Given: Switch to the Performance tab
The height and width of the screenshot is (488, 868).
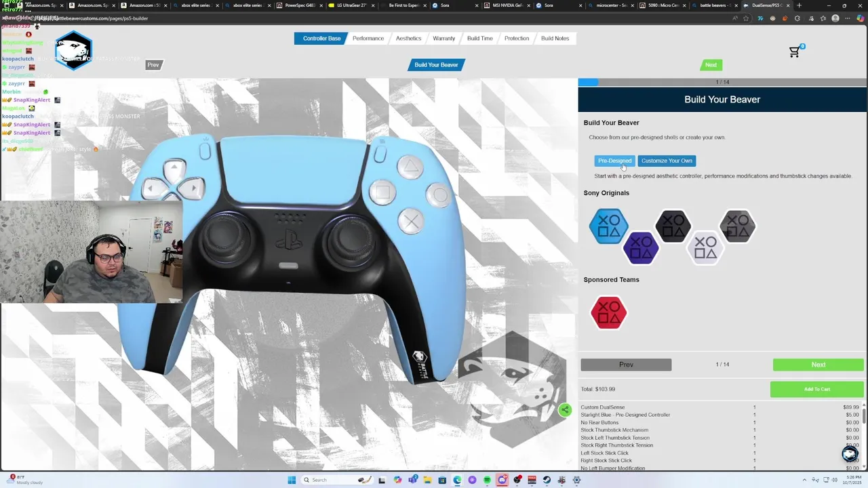Looking at the screenshot, I should (x=368, y=39).
